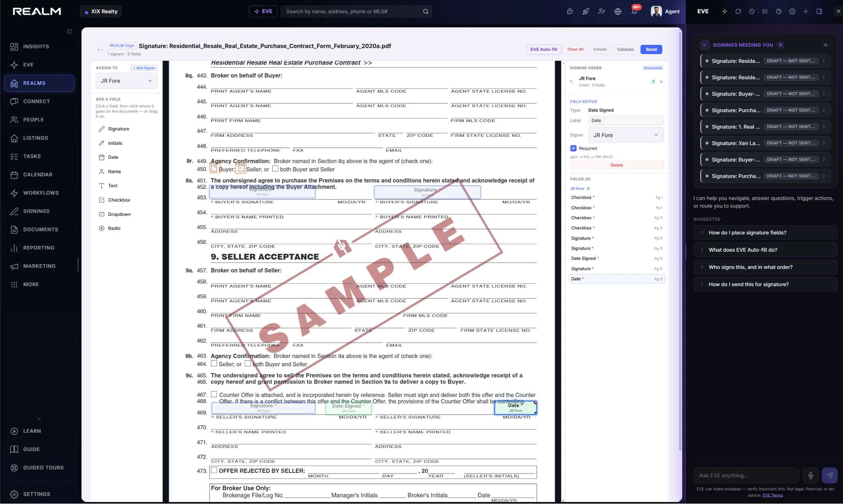Click Clear All button

click(x=575, y=49)
